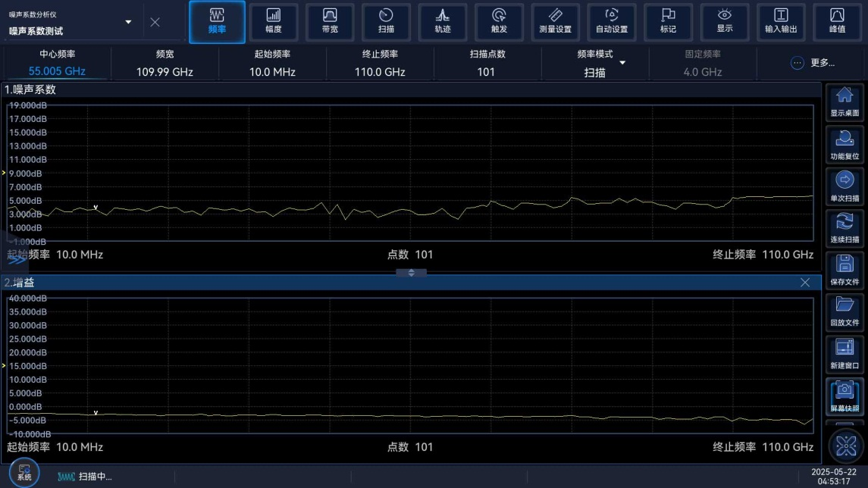The image size is (868, 488).
Task: Expand the 噪声系数分析仪 mode dropdown arrow
Action: [128, 22]
